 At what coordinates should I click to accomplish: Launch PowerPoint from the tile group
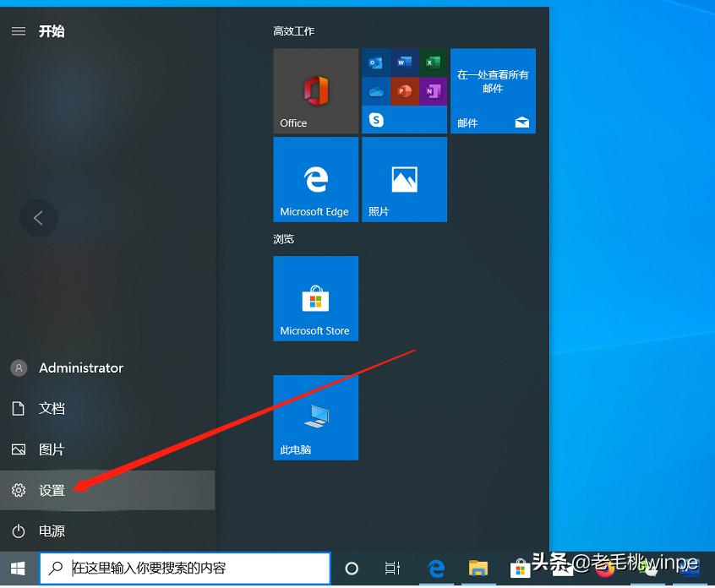(x=405, y=91)
